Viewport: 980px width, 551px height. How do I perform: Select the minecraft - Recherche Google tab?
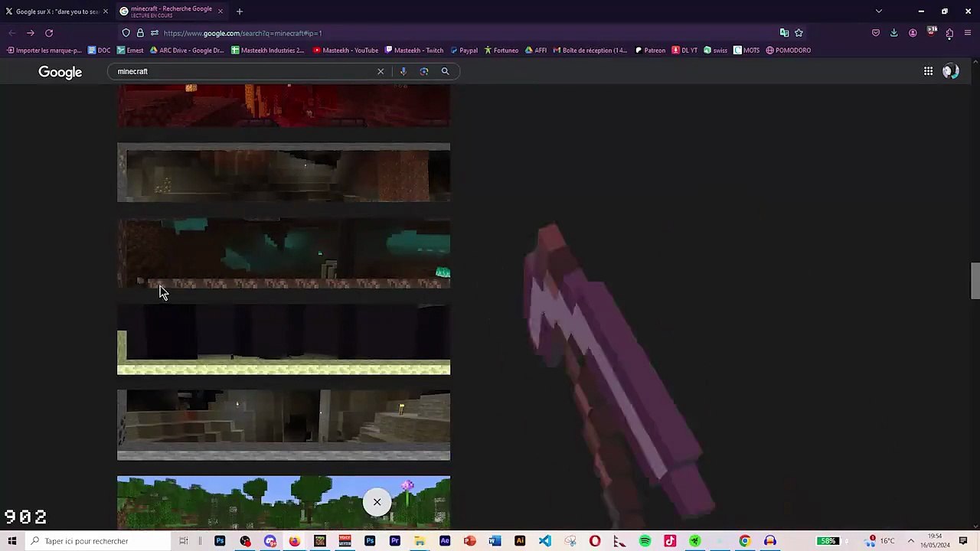pyautogui.click(x=172, y=11)
